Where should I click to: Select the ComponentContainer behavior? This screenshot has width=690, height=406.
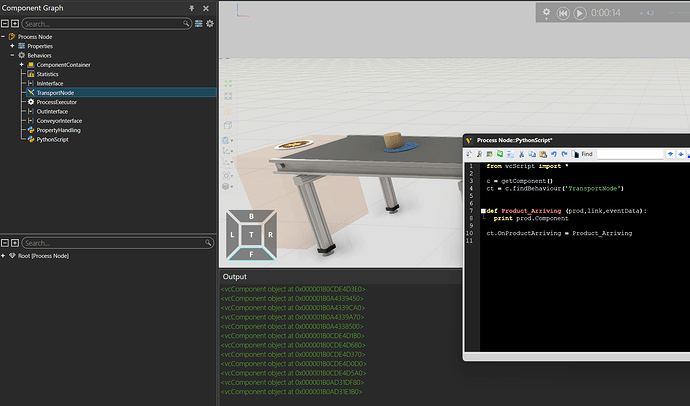(x=63, y=65)
